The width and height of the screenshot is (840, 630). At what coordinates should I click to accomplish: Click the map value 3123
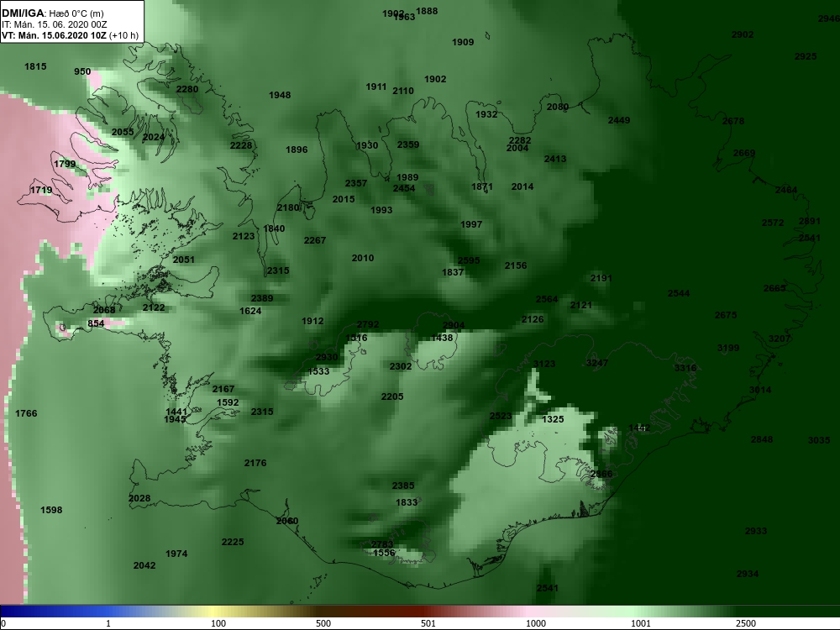(x=544, y=364)
